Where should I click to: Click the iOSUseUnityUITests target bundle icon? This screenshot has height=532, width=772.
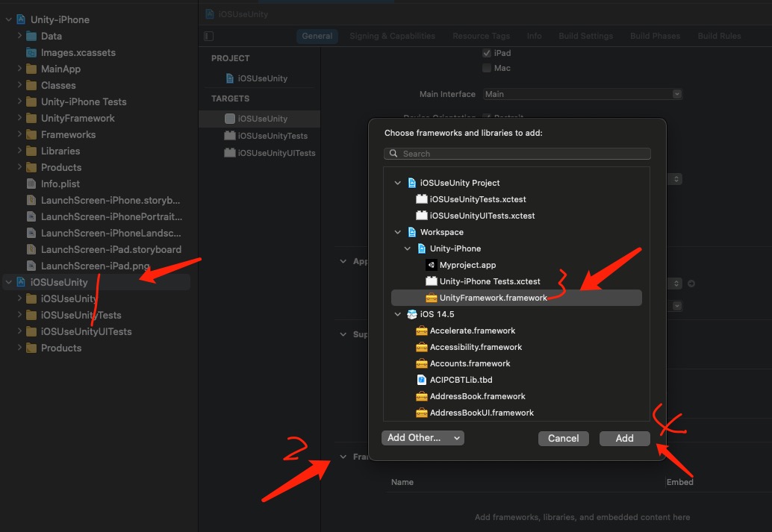(229, 152)
